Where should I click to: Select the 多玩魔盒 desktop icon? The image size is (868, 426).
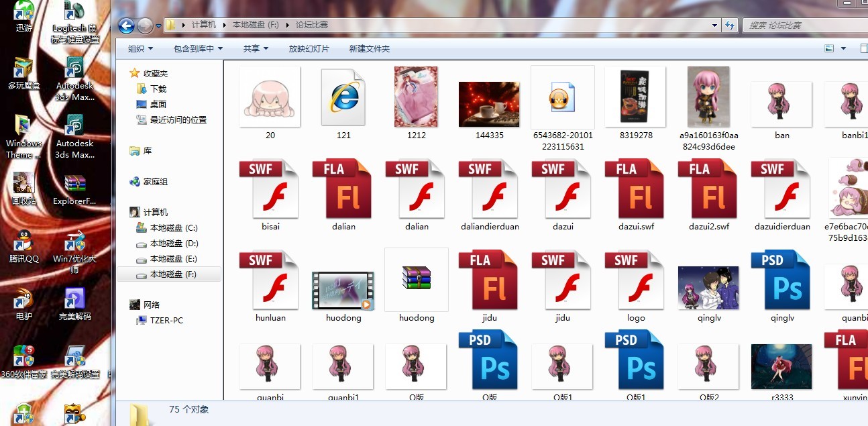pyautogui.click(x=24, y=74)
